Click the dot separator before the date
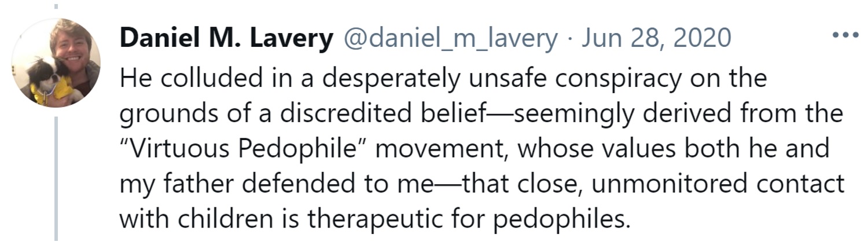 coord(569,38)
